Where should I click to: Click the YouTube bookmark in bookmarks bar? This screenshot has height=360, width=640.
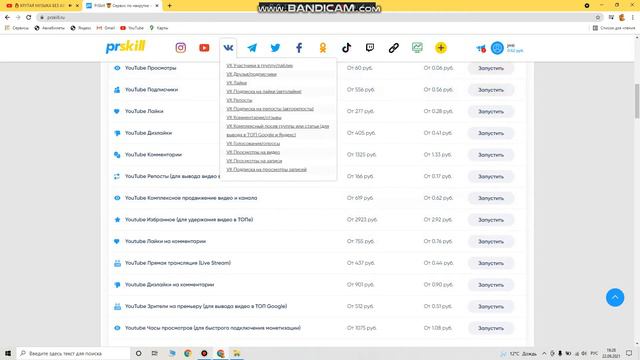132,28
